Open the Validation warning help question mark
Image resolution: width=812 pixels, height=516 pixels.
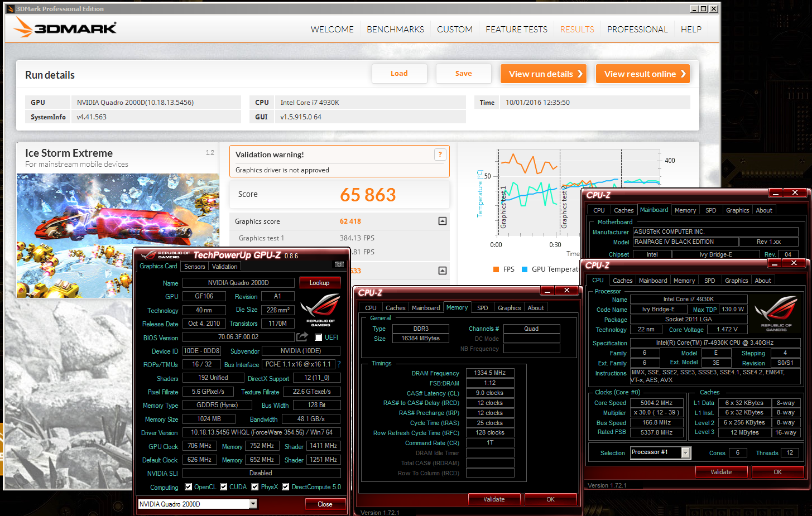click(x=440, y=155)
